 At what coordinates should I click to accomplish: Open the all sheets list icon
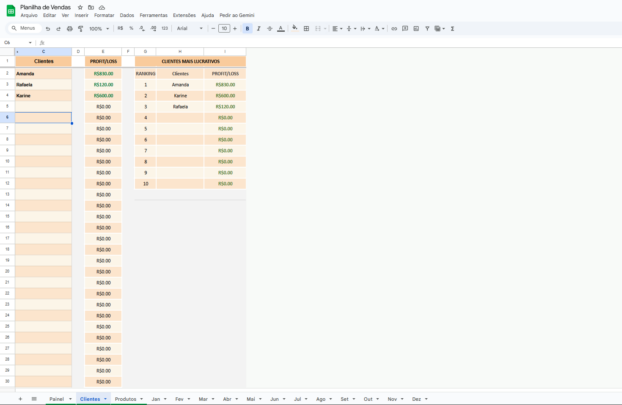coord(33,399)
